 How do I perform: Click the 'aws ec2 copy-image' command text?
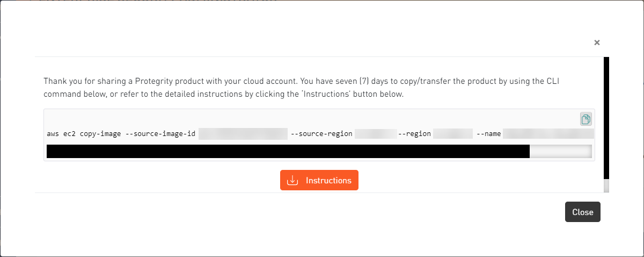click(84, 133)
